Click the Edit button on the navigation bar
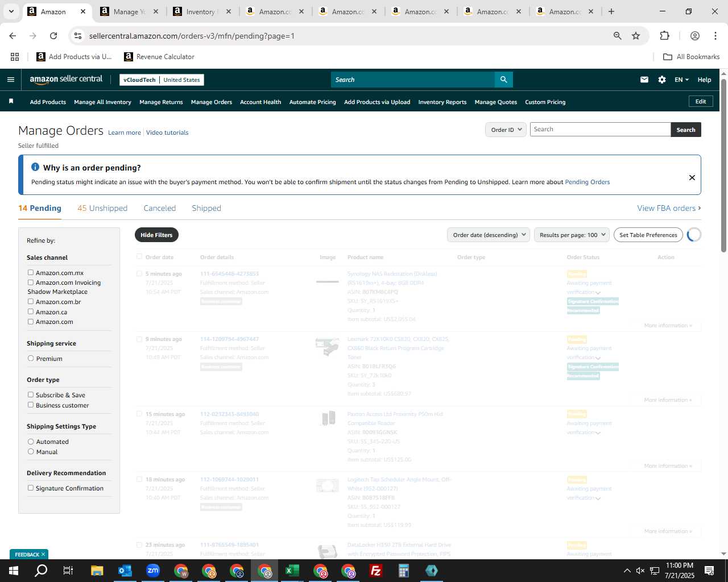 click(x=701, y=101)
